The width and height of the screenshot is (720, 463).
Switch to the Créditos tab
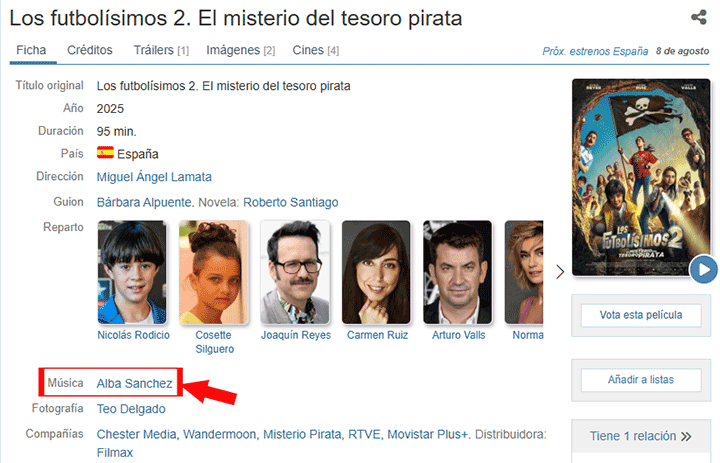click(x=90, y=50)
